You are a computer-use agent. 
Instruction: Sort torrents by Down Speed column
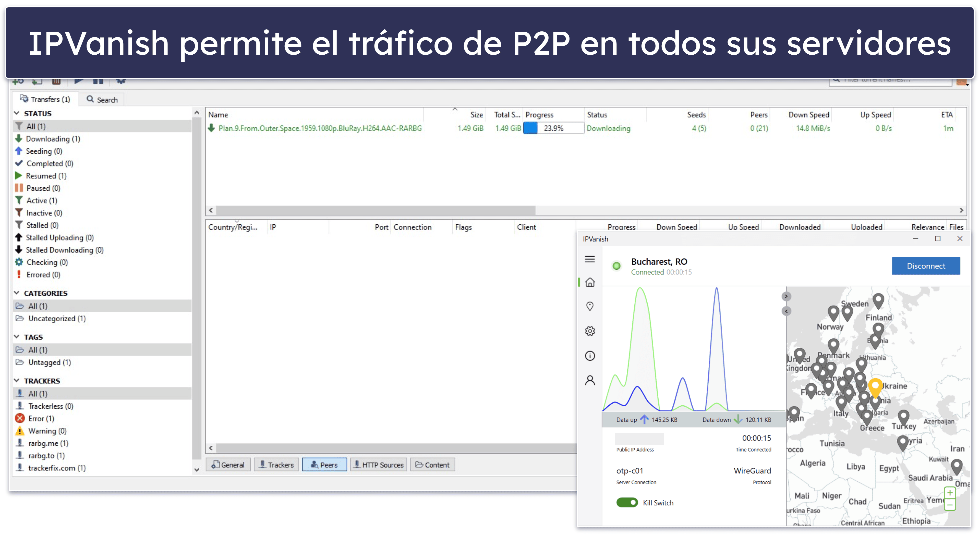click(x=801, y=114)
